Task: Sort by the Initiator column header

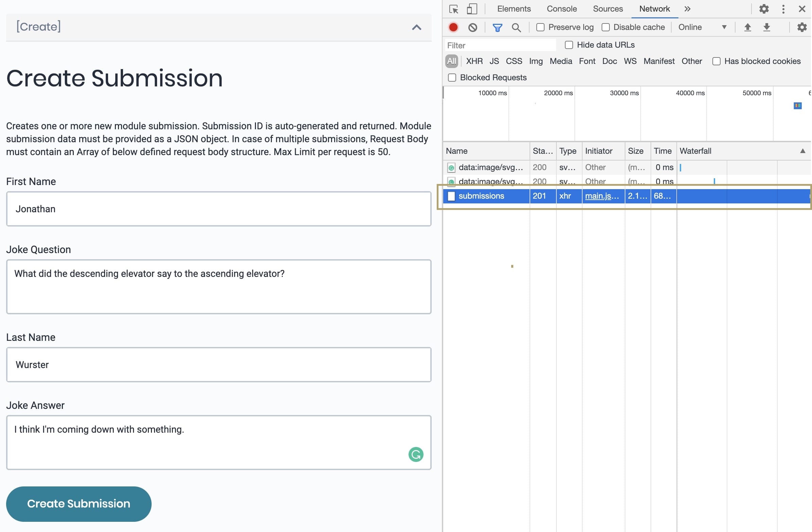Action: [x=603, y=151]
